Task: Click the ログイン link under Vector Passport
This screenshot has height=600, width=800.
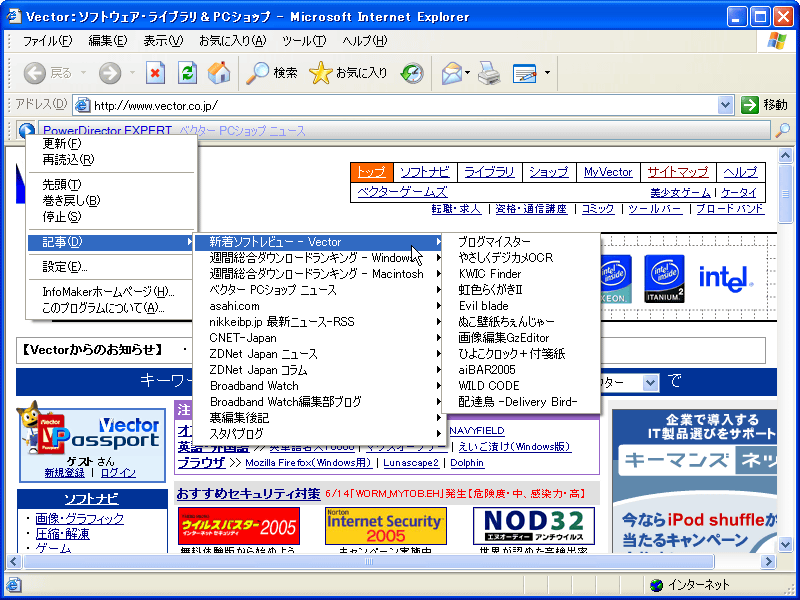Action: (118, 473)
